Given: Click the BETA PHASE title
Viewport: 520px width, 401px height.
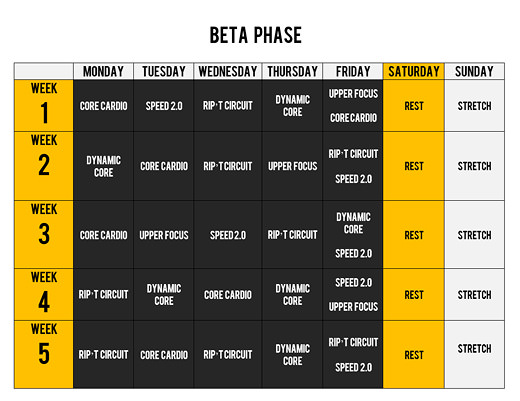Looking at the screenshot, I should coord(256,35).
